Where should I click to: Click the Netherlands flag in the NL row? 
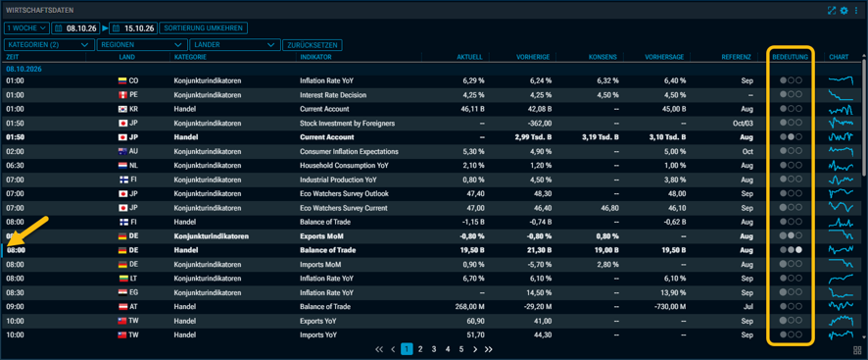122,166
